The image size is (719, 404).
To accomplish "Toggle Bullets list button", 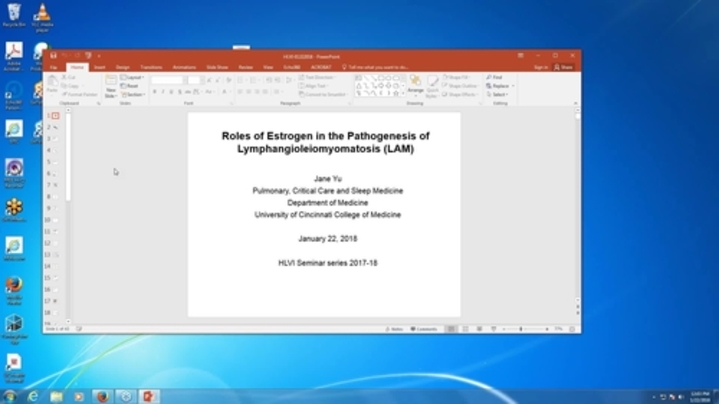I will [241, 80].
